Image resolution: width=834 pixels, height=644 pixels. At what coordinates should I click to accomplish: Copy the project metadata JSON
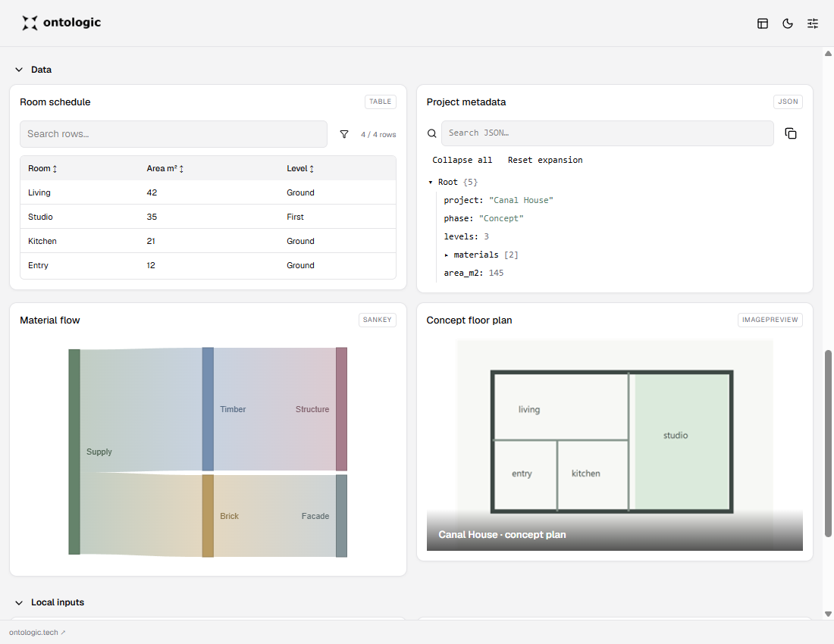(790, 133)
